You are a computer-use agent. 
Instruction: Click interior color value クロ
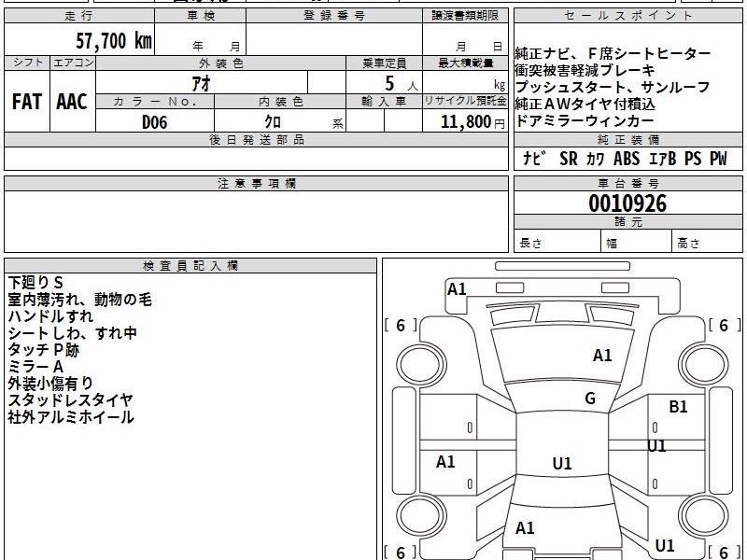click(273, 122)
